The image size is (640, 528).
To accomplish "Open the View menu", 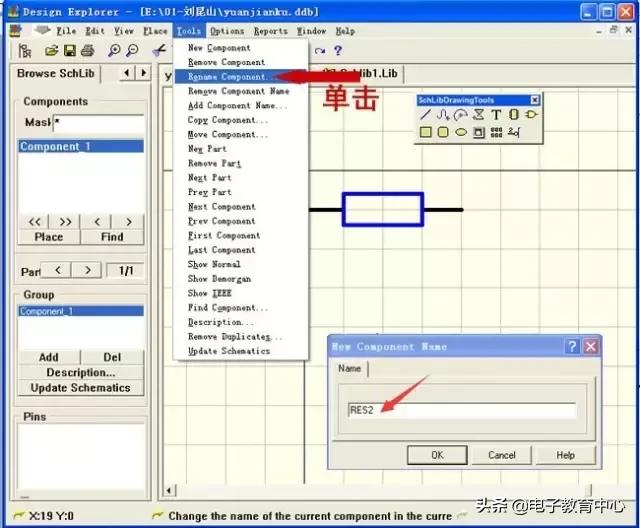I will tap(124, 31).
